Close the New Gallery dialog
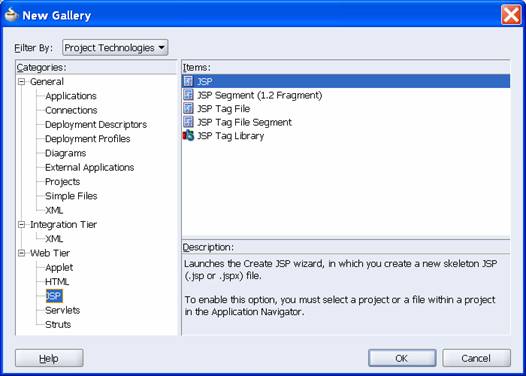Viewport: 526px width, 376px height. pos(511,15)
